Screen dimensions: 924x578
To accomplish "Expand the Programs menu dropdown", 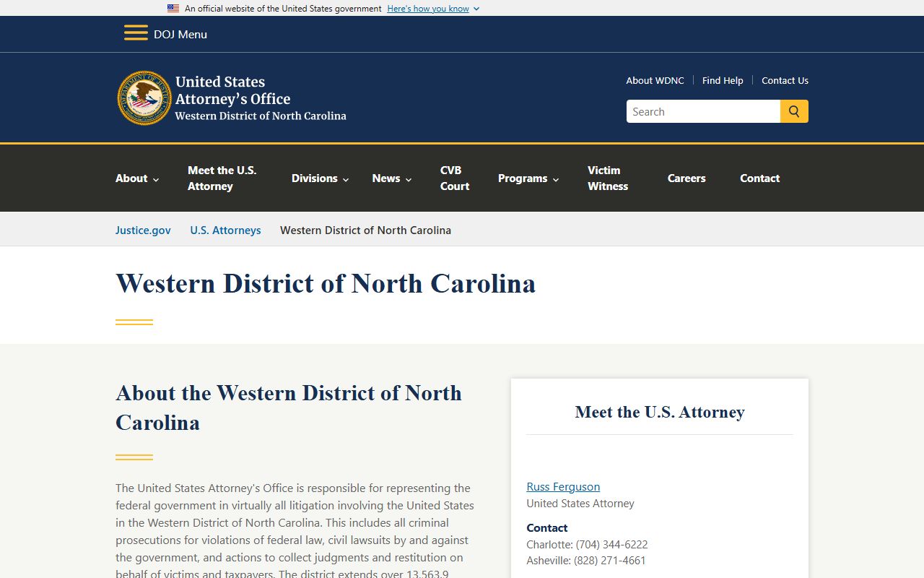I will point(528,178).
